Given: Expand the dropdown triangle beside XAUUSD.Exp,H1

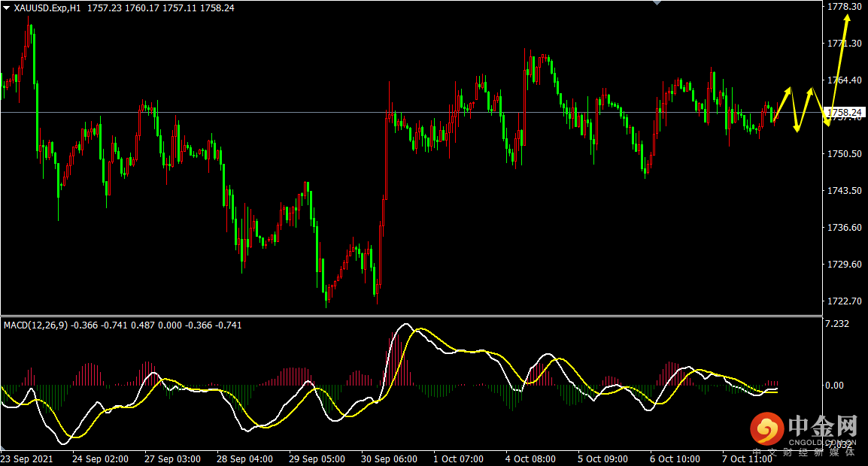Looking at the screenshot, I should point(7,8).
